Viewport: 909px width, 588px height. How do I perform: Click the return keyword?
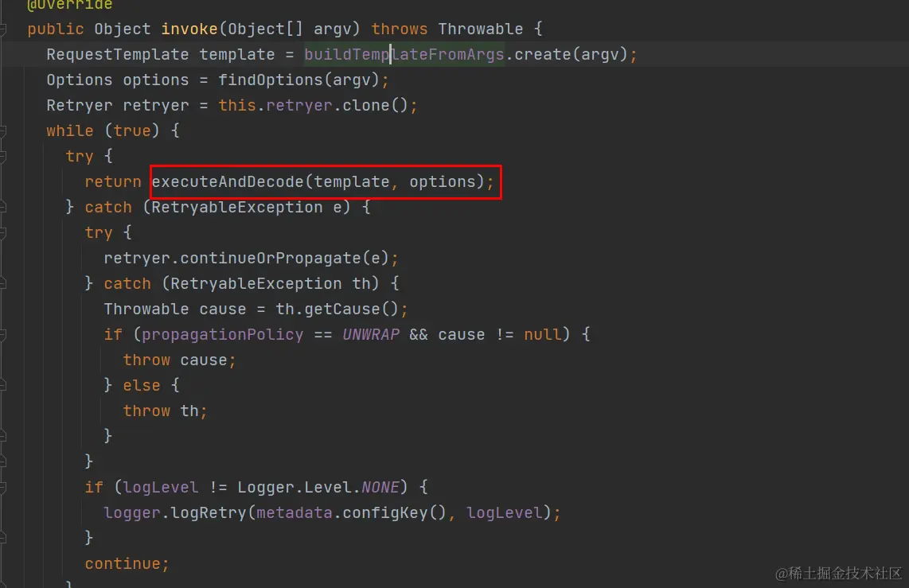coord(113,182)
